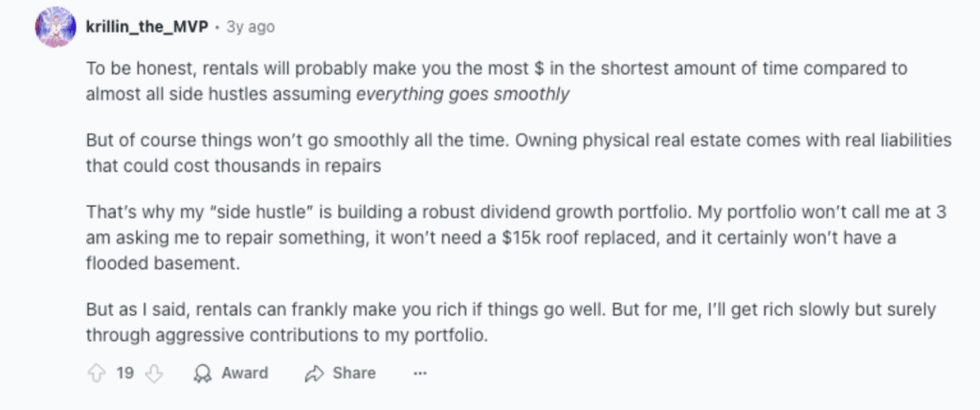Click the Share text label
The width and height of the screenshot is (980, 410).
coord(354,373)
